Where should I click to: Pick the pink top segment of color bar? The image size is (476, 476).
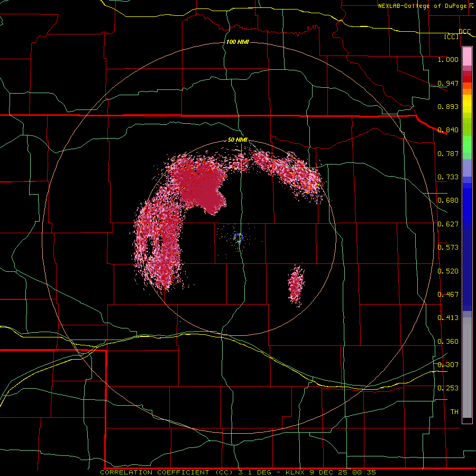467,57
